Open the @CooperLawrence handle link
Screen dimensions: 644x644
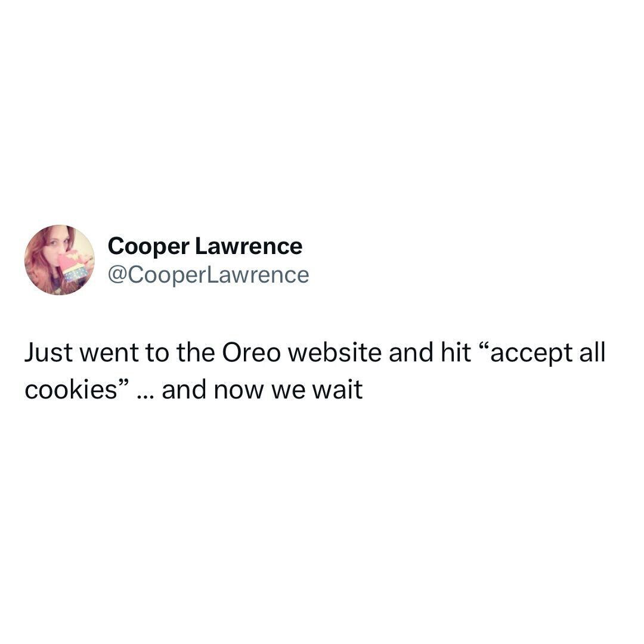pyautogui.click(x=208, y=275)
